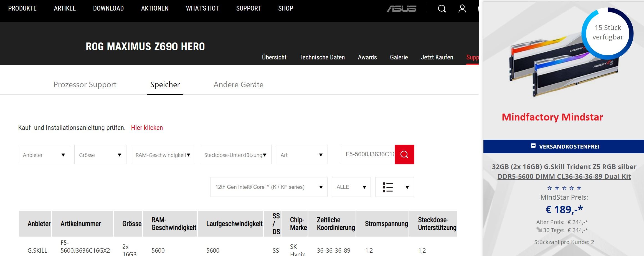The image size is (644, 256).
Task: Click the Hier klicken link
Action: [147, 128]
